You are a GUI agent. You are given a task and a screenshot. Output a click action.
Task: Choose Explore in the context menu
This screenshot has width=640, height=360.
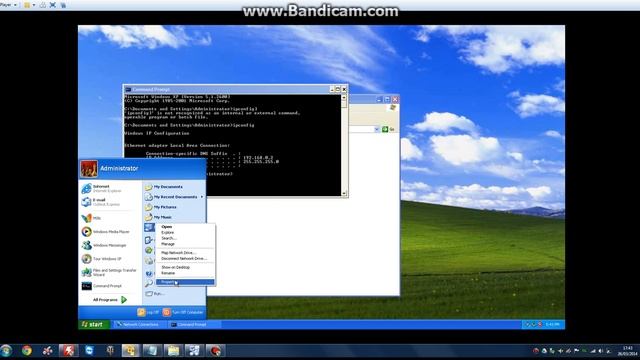click(x=185, y=232)
